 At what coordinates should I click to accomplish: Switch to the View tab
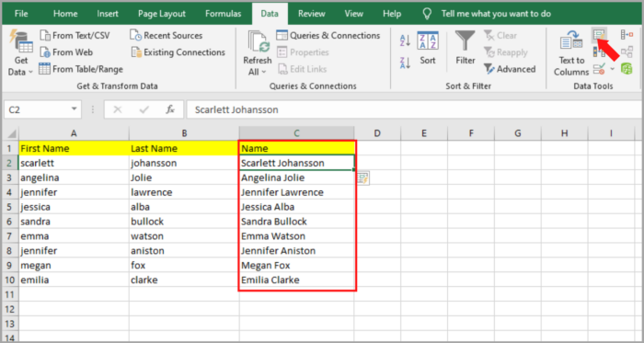354,14
